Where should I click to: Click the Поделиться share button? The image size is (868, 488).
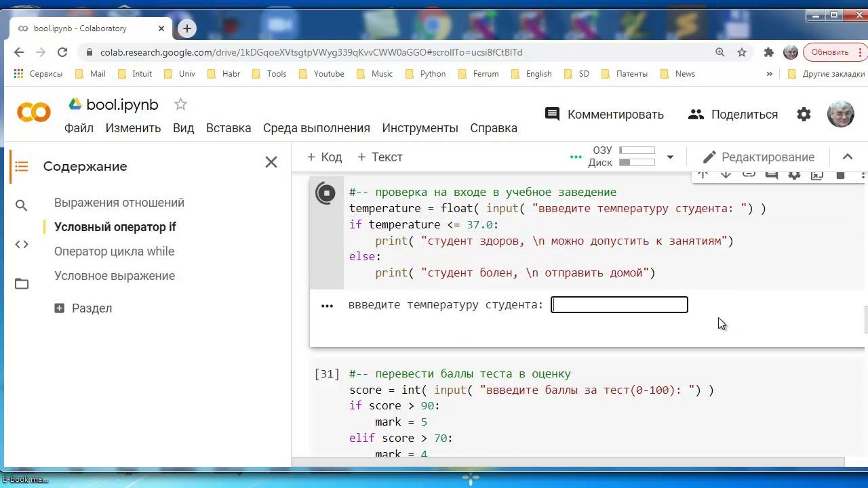point(733,115)
